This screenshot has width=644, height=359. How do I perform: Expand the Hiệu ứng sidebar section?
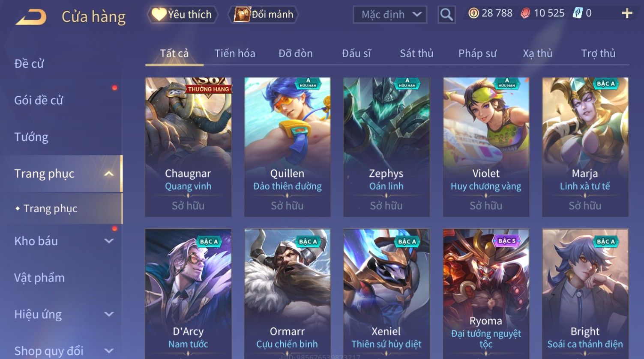click(x=109, y=314)
